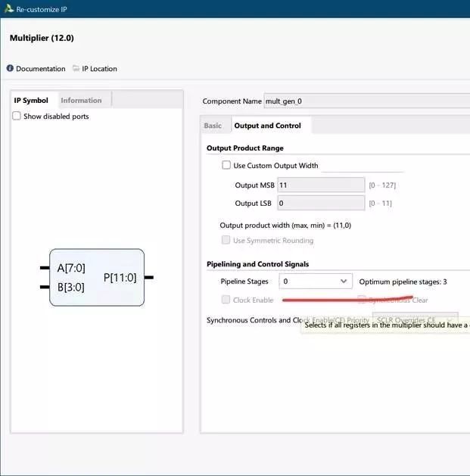
Task: Click the Output MSB value field
Action: (321, 185)
